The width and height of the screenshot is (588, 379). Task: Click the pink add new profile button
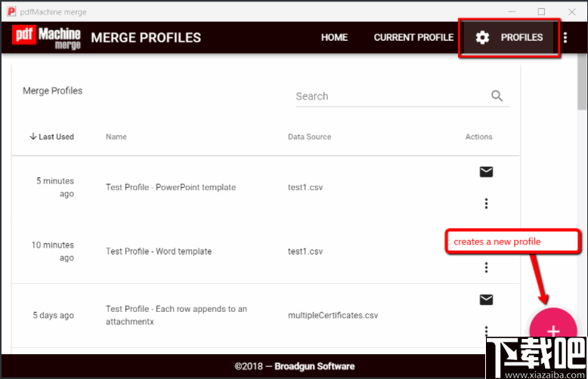(x=553, y=331)
